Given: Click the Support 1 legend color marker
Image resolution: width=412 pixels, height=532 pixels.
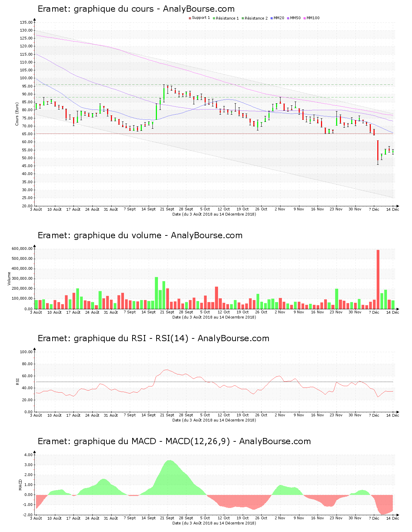Looking at the screenshot, I should coord(190,18).
